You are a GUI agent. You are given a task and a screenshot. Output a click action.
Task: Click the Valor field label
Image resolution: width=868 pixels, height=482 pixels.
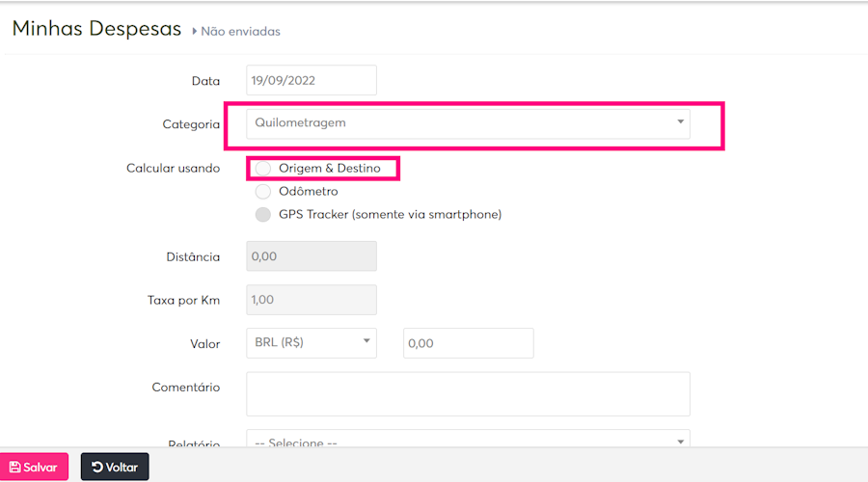click(x=204, y=344)
